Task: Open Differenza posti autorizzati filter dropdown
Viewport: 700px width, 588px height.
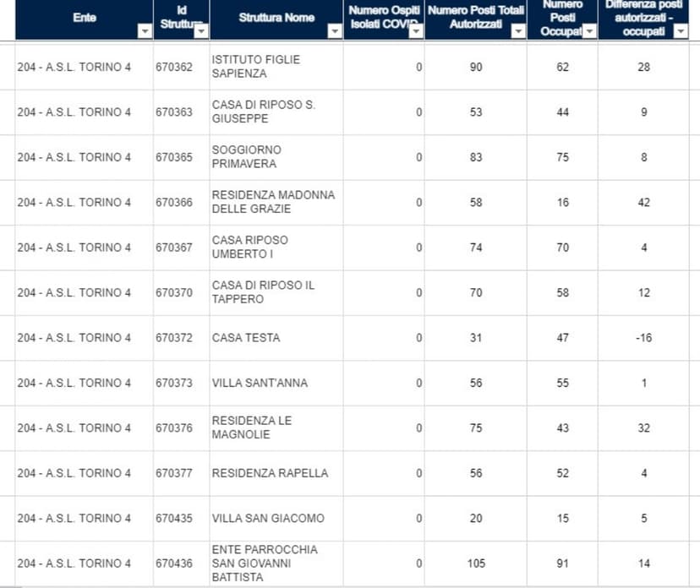Action: [x=680, y=31]
